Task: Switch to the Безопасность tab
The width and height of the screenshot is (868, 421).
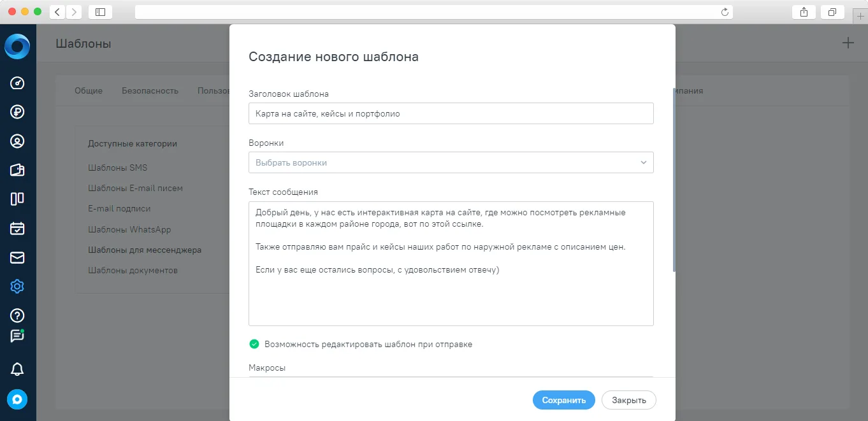Action: click(x=150, y=90)
